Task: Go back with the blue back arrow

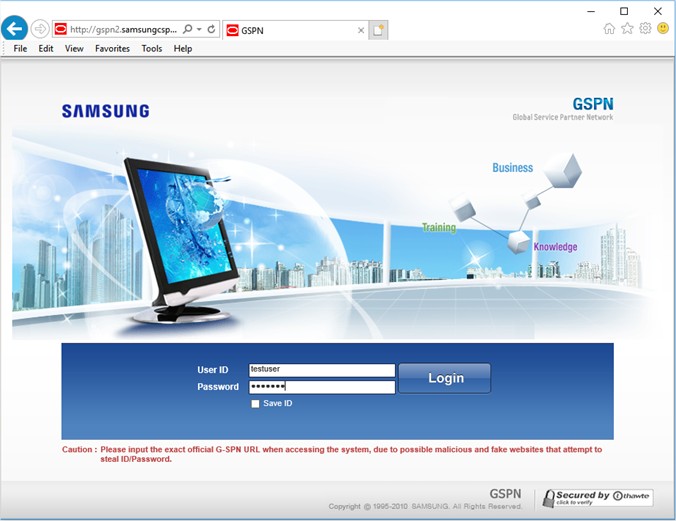Action: click(14, 28)
